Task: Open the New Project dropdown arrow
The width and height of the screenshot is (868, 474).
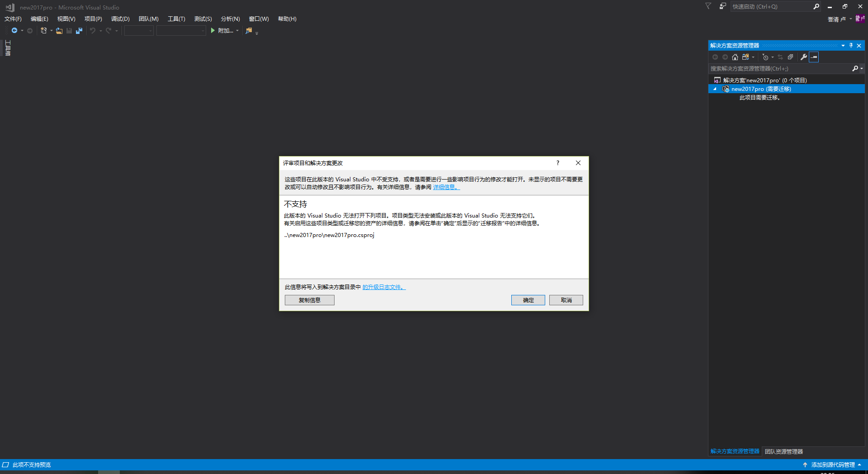Action: [51, 31]
